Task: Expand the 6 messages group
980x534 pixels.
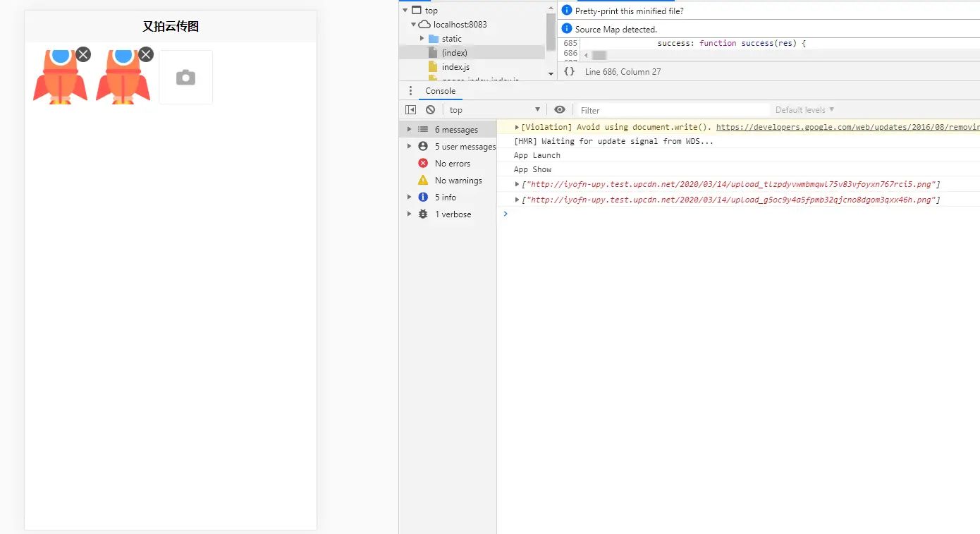Action: [409, 130]
